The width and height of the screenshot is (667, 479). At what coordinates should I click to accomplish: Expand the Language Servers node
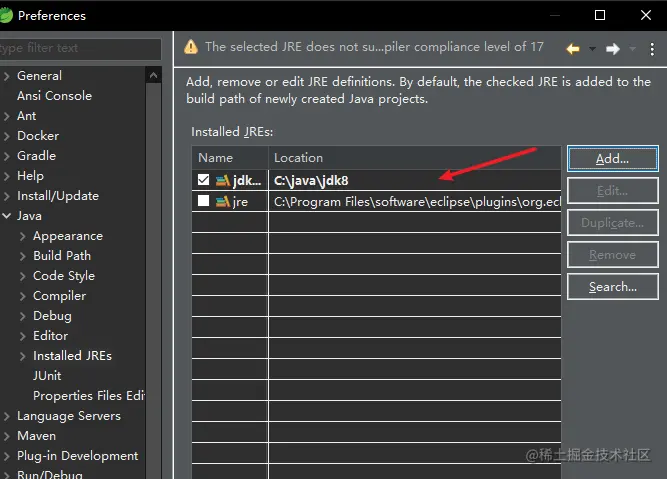tap(6, 416)
